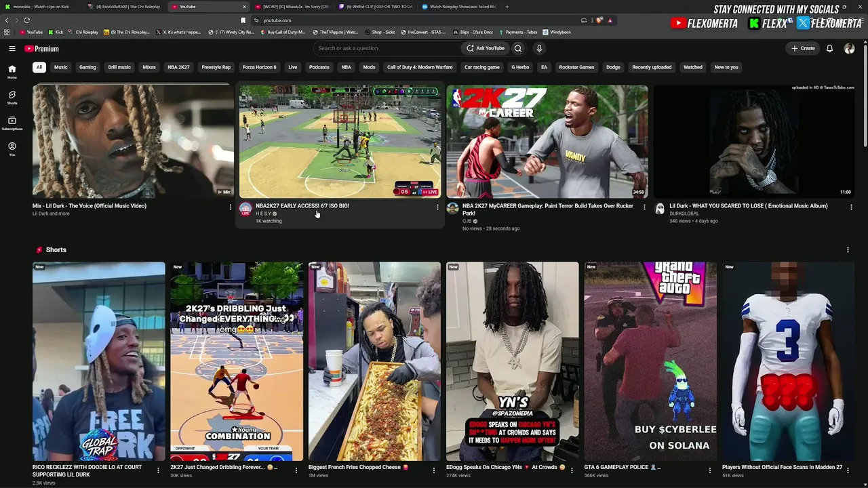The image size is (868, 488).
Task: Filter the feed by Music
Action: tap(61, 67)
